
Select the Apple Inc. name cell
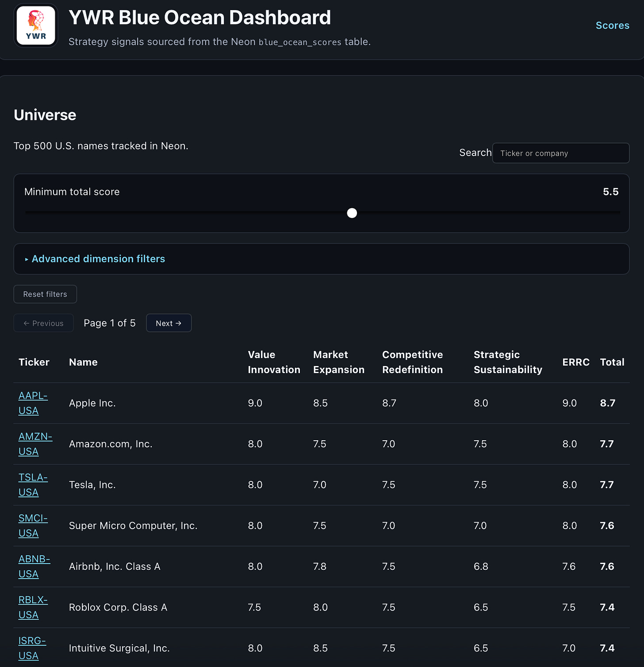(92, 403)
